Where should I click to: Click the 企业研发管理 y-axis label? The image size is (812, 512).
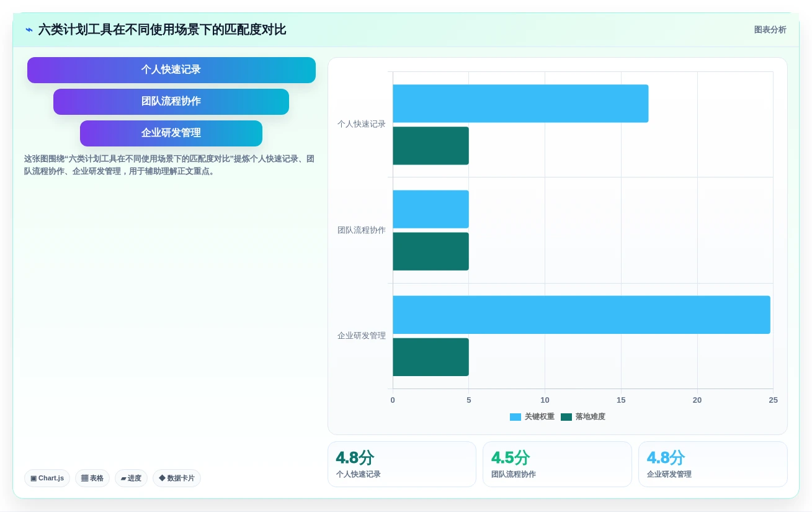click(x=362, y=336)
